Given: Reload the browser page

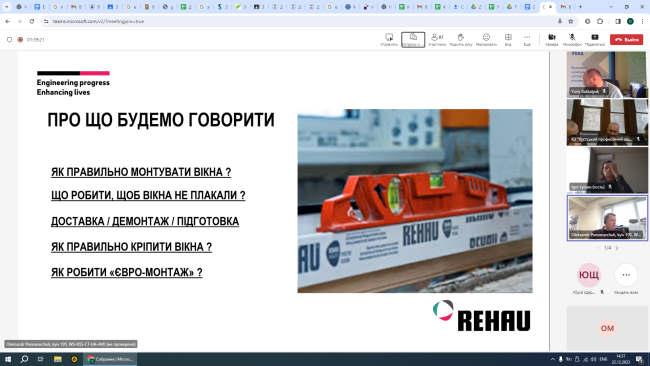Looking at the screenshot, I should coord(32,21).
